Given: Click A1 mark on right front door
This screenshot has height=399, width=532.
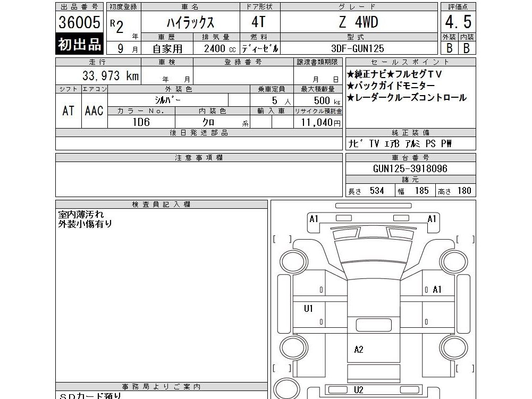Looking at the screenshot, I should coord(437,290).
